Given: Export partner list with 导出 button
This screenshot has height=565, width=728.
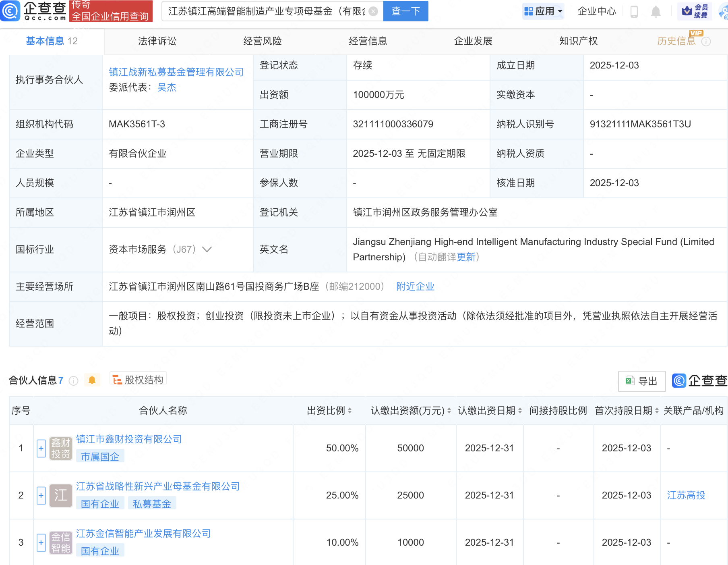Looking at the screenshot, I should 641,381.
